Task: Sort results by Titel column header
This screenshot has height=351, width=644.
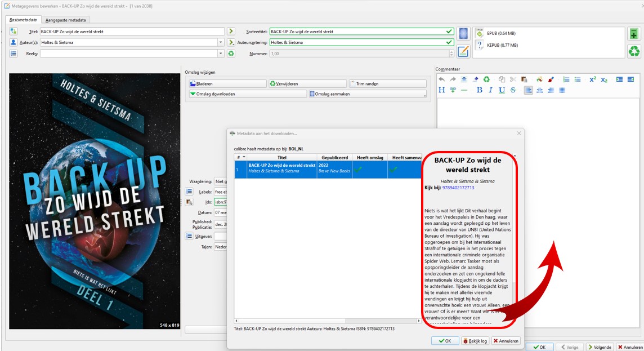Action: [281, 157]
